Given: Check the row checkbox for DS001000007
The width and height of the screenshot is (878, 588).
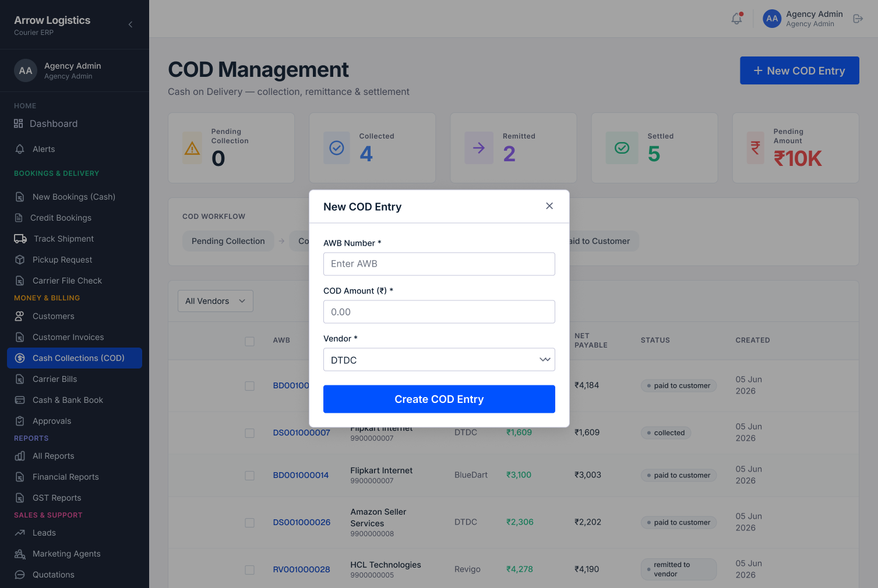Looking at the screenshot, I should (x=249, y=433).
